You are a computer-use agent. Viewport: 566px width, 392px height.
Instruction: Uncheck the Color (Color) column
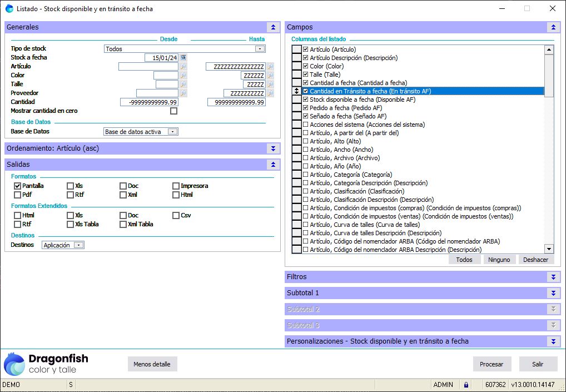click(x=306, y=66)
